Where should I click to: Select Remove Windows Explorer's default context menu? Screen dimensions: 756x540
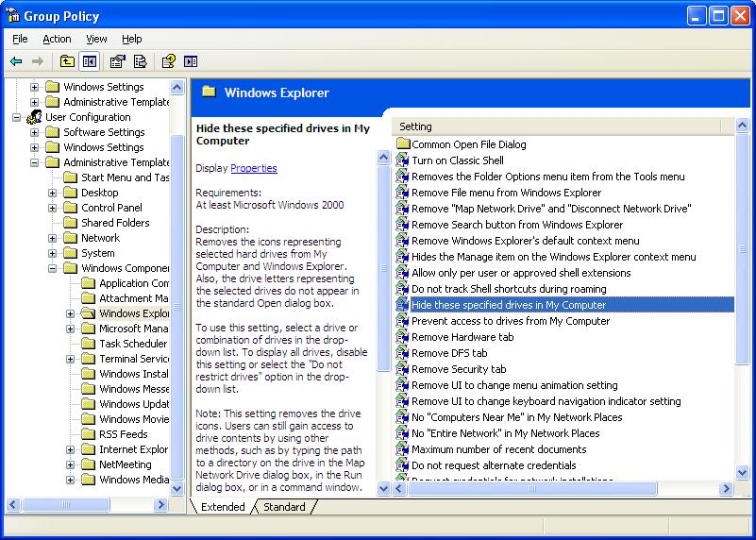(525, 241)
